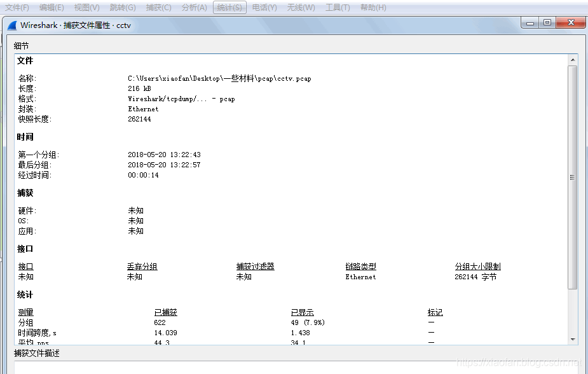Open the 分析(A) menu
588x374 pixels.
(x=195, y=8)
